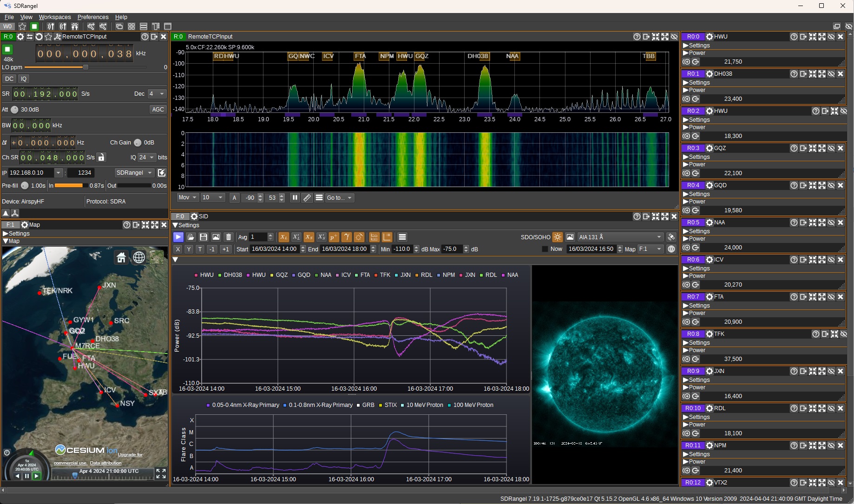The height and width of the screenshot is (504, 854).
Task: Click the LO ppm slider
Action: pyautogui.click(x=86, y=67)
